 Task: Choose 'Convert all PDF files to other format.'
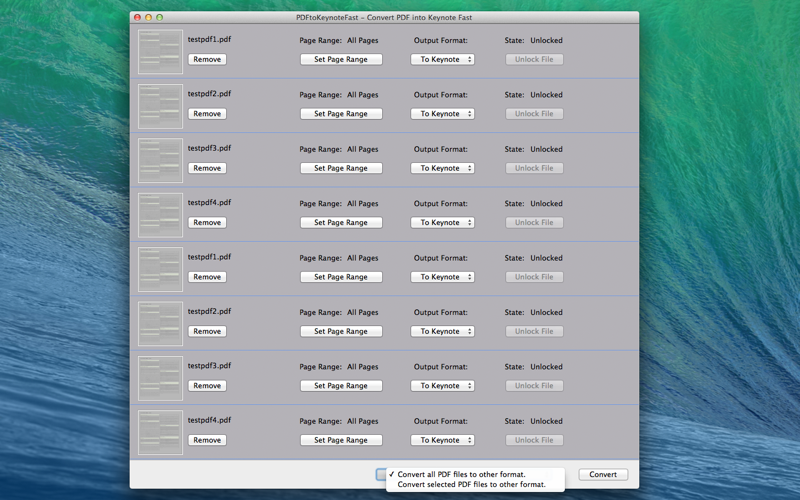[x=476, y=474]
